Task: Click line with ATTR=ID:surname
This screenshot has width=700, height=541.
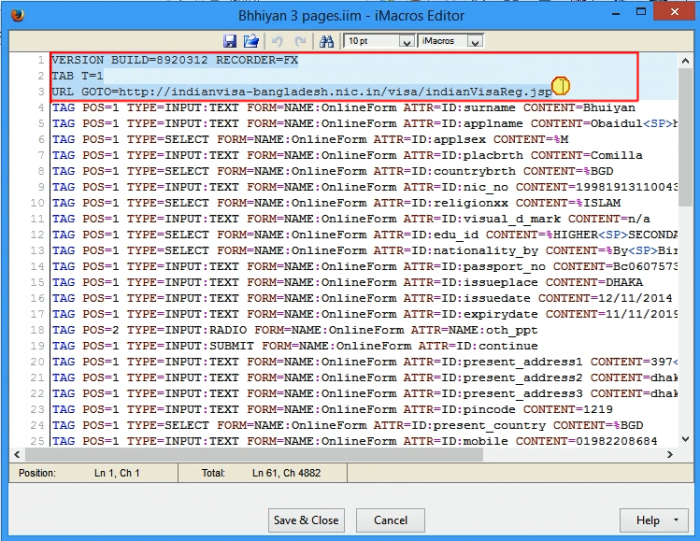Action: coord(344,108)
